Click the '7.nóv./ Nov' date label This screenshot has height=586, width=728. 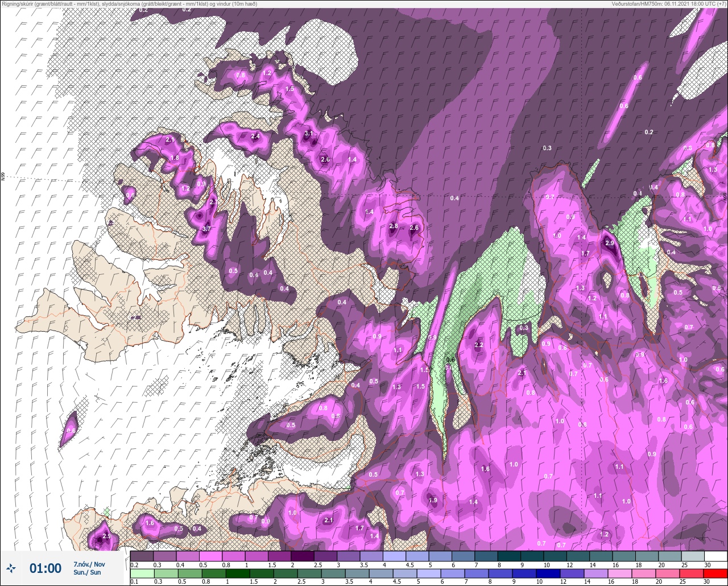coord(89,564)
